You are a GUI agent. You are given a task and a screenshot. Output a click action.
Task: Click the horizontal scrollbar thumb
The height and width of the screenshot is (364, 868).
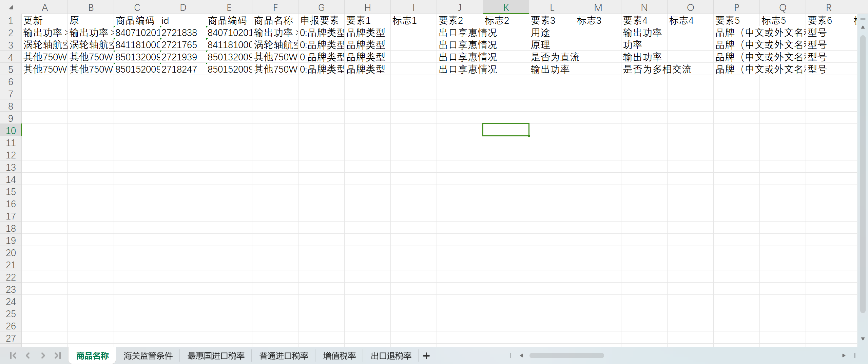click(x=566, y=356)
